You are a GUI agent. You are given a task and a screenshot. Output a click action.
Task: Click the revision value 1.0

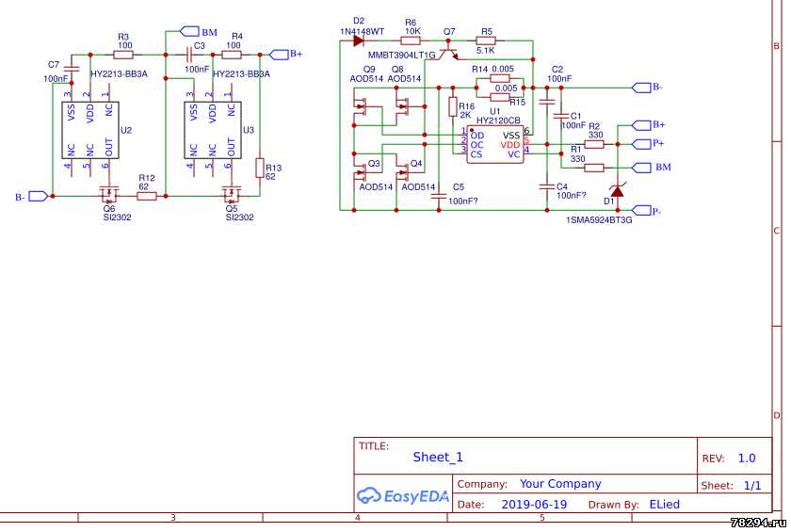click(747, 459)
